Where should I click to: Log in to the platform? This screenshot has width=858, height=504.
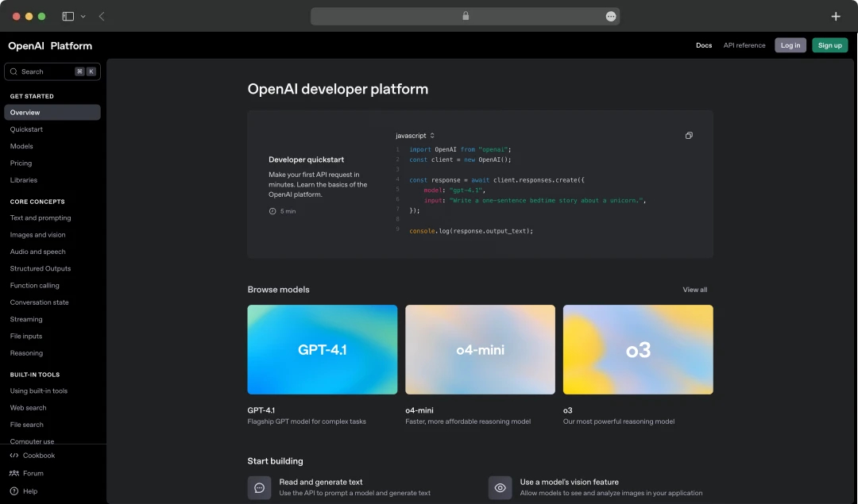click(790, 45)
